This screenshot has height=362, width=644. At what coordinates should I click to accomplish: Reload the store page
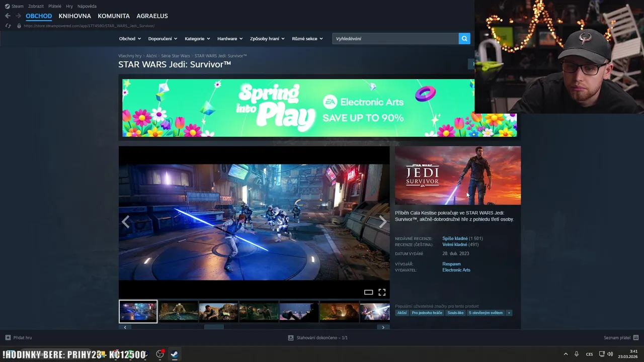point(8,26)
